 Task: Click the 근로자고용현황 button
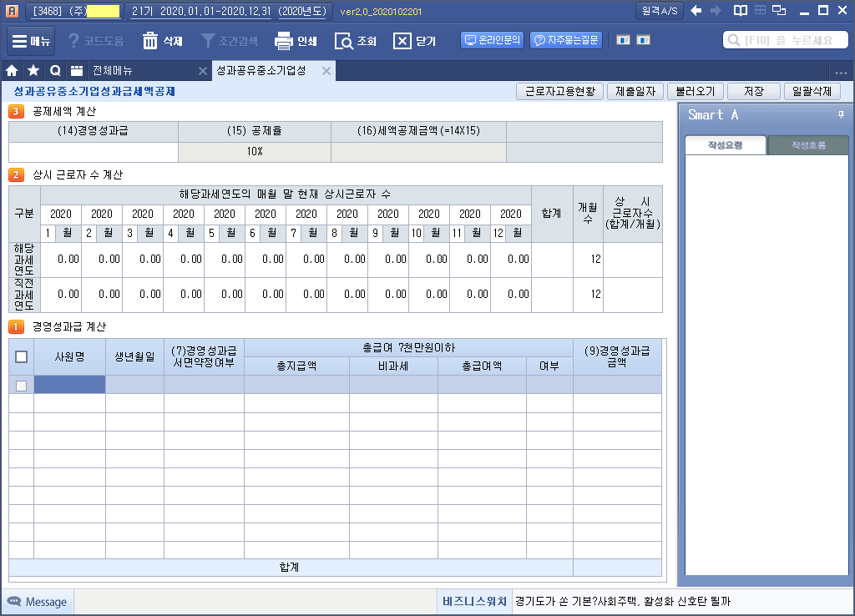coord(559,92)
